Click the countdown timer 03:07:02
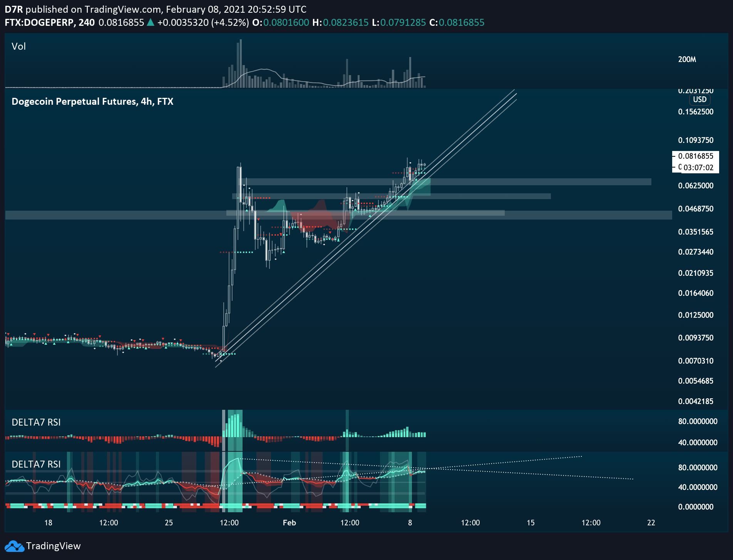 698,168
